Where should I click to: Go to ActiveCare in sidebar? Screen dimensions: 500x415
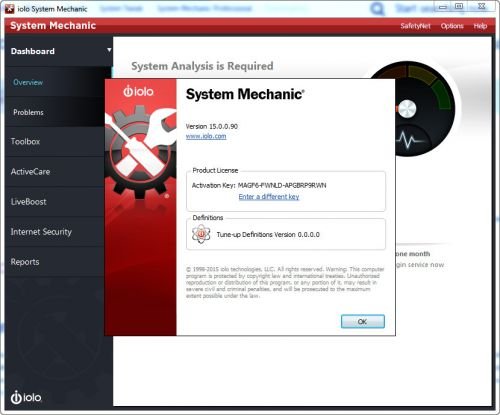pos(30,172)
